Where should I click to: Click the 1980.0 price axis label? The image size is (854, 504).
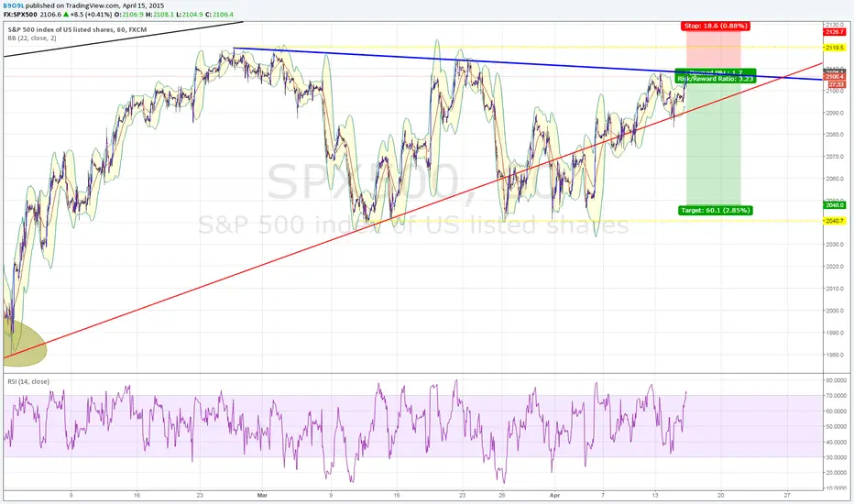pyautogui.click(x=835, y=355)
